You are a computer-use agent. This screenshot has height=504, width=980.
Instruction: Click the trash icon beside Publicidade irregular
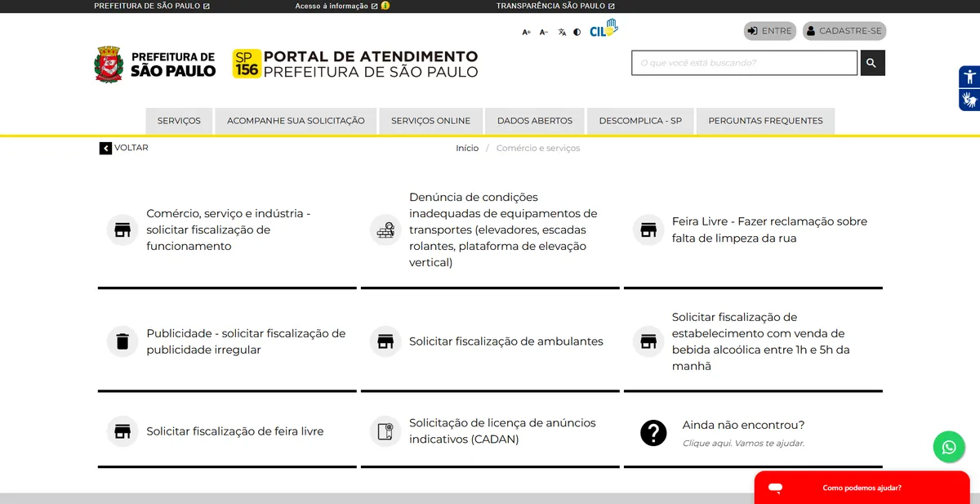[x=122, y=341]
